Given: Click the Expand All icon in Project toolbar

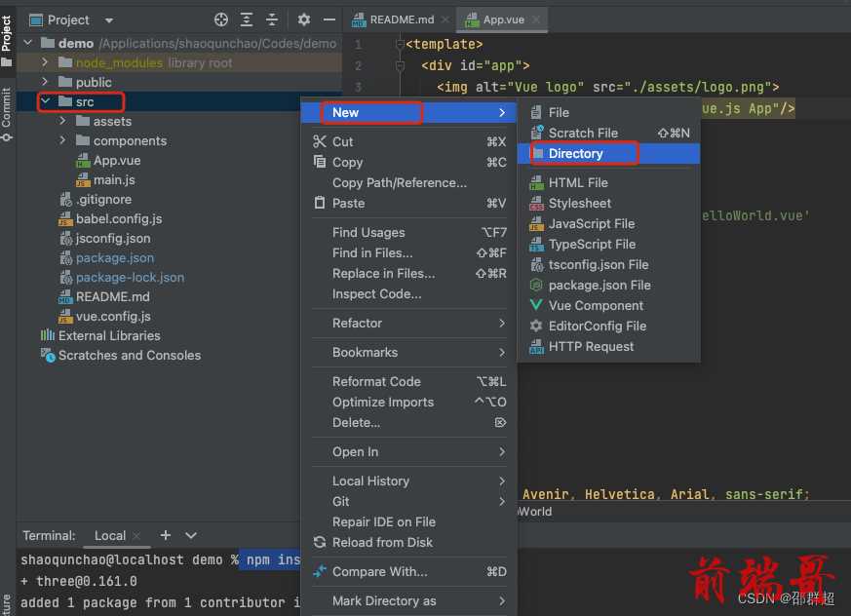Looking at the screenshot, I should tap(247, 20).
